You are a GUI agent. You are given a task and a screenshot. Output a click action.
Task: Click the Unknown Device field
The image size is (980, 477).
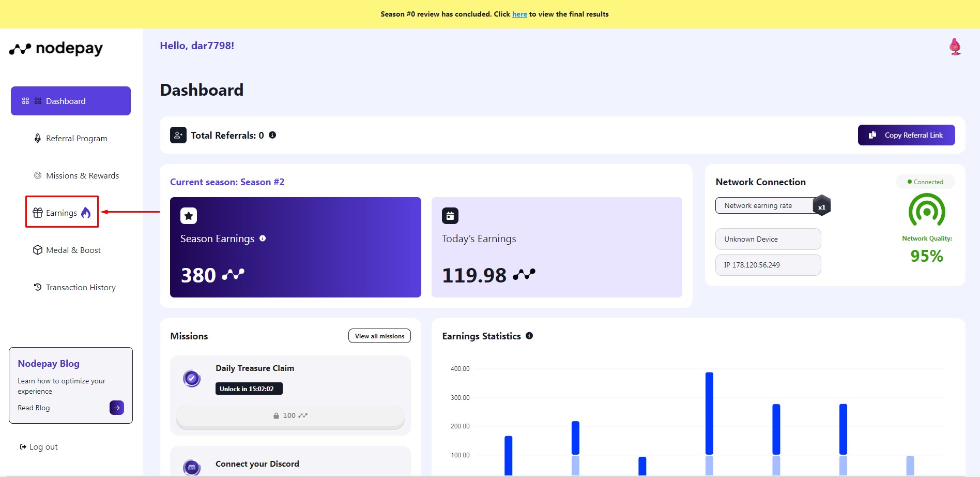point(768,239)
